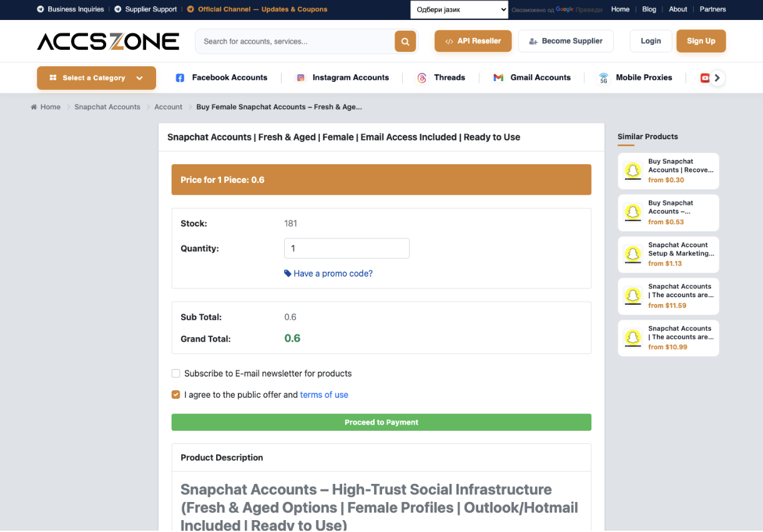The image size is (763, 532).
Task: Click the code icon on API Reseller
Action: pyautogui.click(x=449, y=41)
